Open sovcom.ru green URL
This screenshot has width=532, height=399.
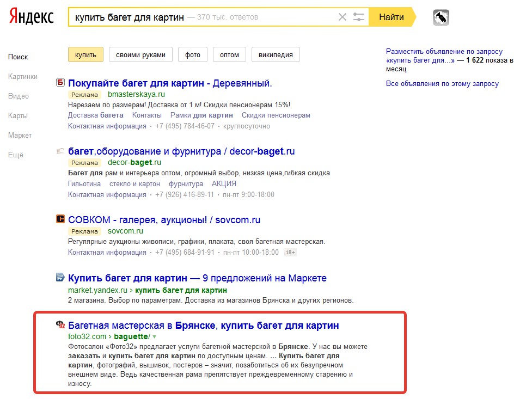pos(126,231)
